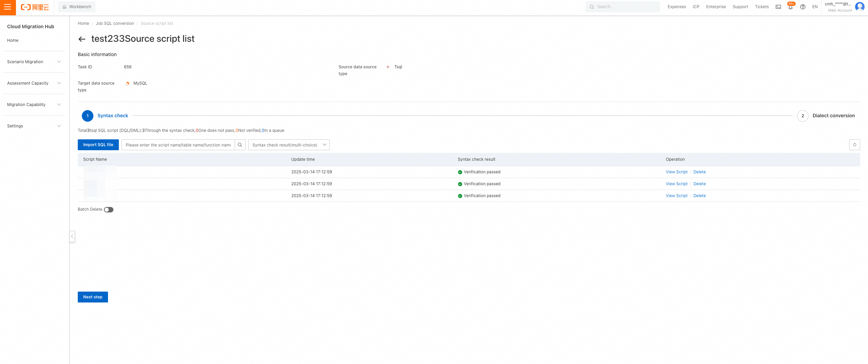Click the Operation column header

coord(675,159)
